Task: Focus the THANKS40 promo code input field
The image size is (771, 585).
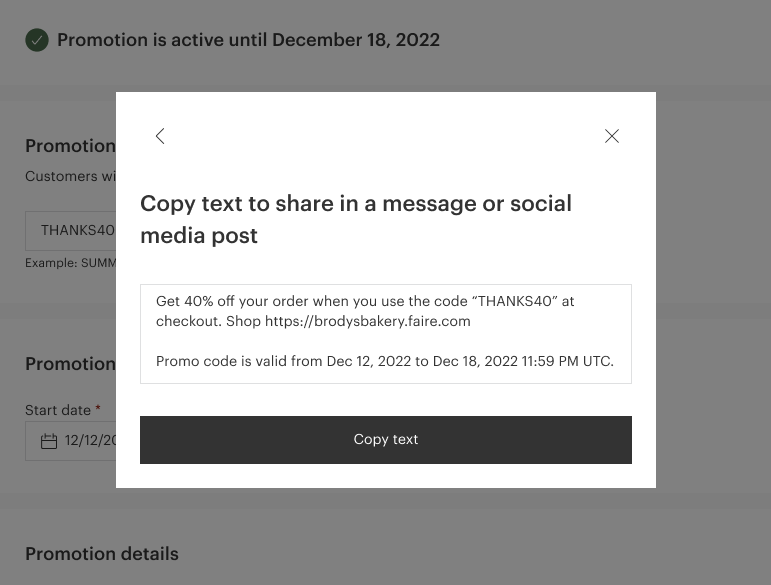Action: click(x=76, y=230)
